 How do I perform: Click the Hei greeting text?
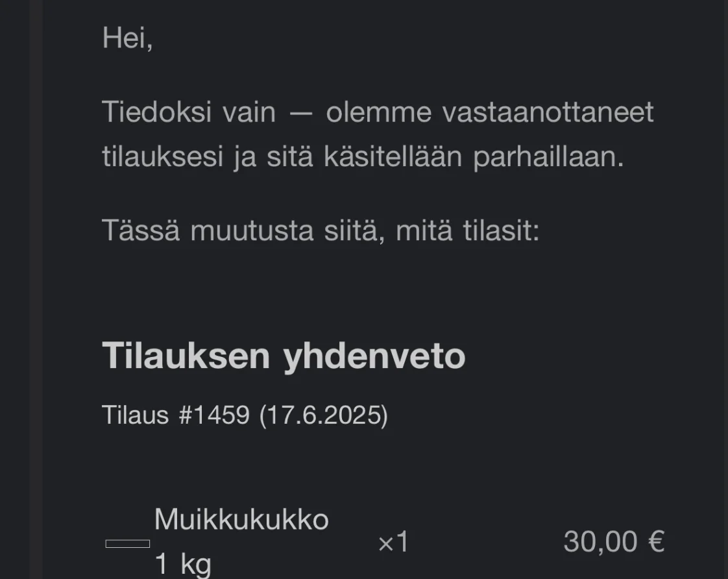(127, 38)
